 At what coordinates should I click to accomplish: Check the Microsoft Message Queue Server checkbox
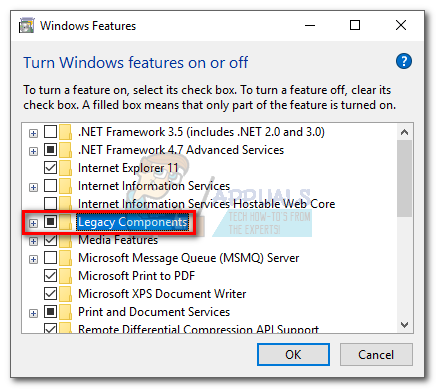pos(50,258)
